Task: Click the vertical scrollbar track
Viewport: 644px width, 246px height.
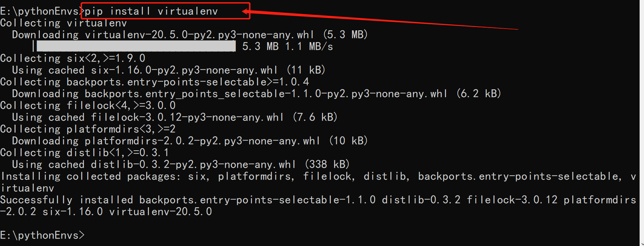Action: pyautogui.click(x=642, y=118)
